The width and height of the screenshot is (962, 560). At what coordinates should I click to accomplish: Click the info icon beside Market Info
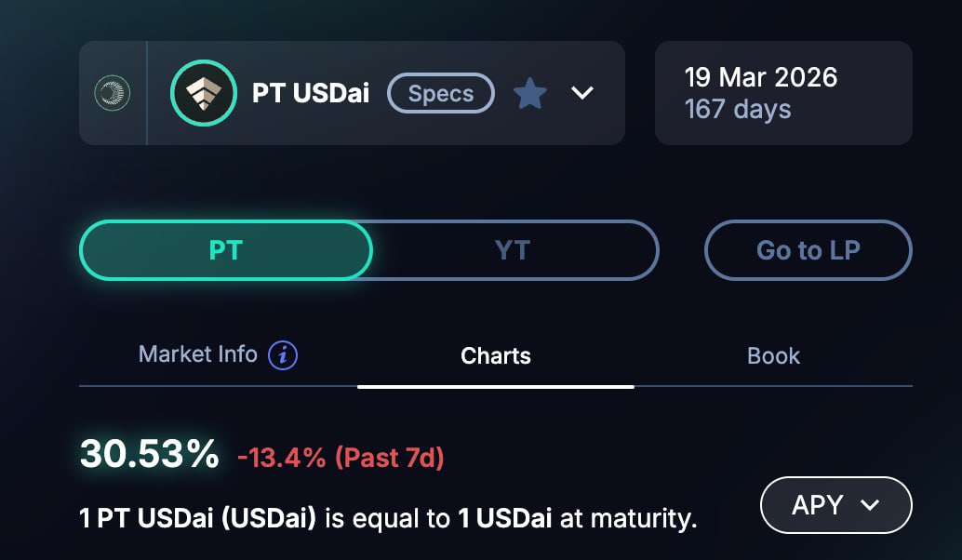[x=283, y=355]
